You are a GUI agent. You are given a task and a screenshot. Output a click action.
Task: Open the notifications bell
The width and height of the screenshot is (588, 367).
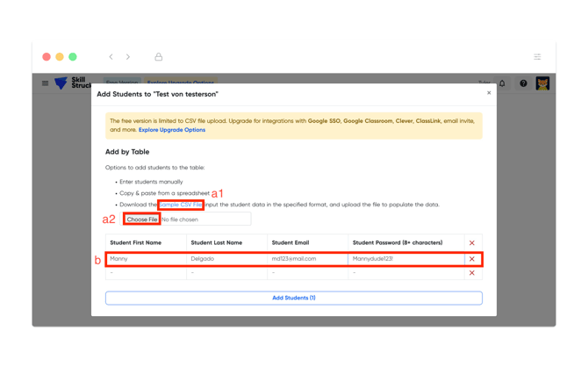[503, 83]
